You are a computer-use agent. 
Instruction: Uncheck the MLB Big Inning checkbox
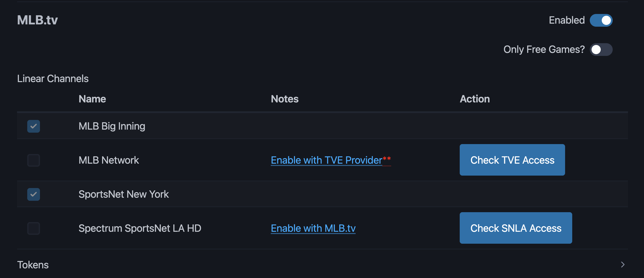(34, 126)
